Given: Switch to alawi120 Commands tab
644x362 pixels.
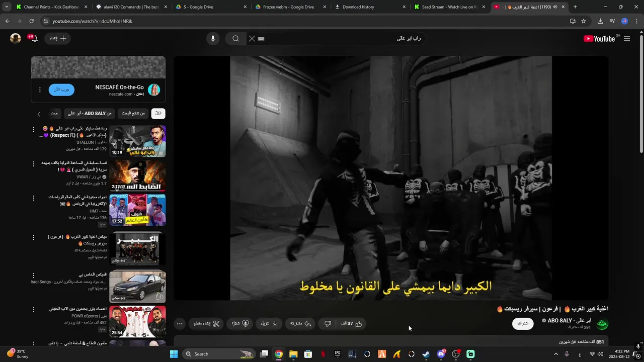Looking at the screenshot, I should click(x=131, y=7).
